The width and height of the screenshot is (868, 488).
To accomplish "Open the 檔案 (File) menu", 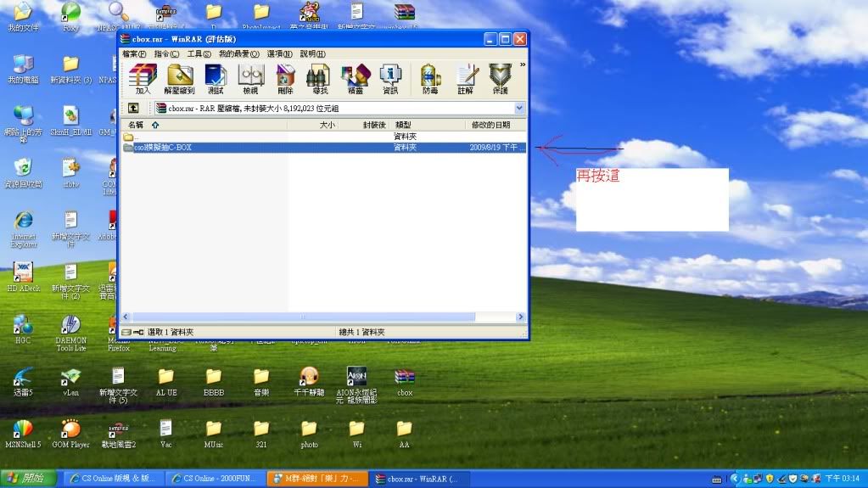I will (x=134, y=53).
